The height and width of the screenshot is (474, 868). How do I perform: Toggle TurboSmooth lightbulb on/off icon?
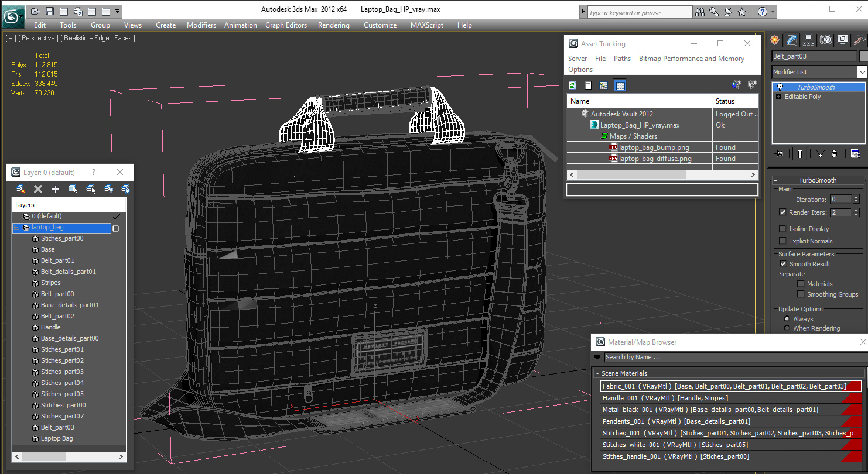(x=780, y=87)
